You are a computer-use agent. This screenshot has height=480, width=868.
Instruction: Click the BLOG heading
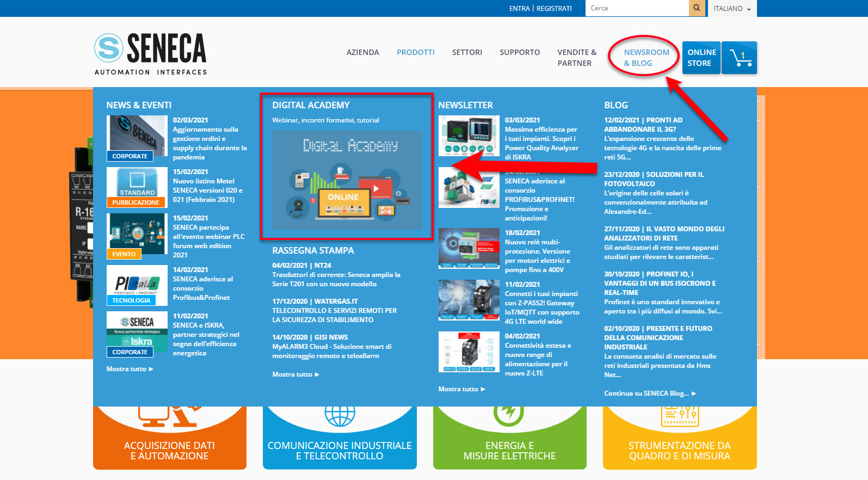(x=616, y=105)
